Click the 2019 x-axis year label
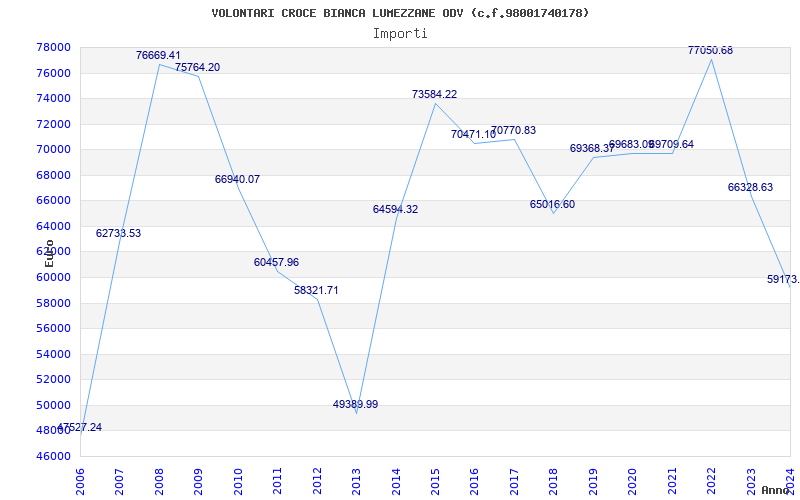800x500 pixels. pyautogui.click(x=593, y=482)
